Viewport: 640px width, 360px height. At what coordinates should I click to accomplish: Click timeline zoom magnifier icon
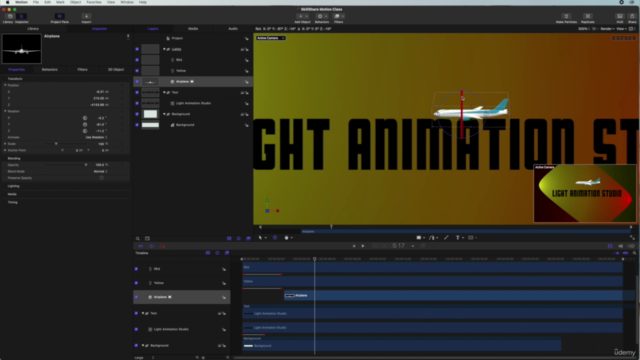coord(634,253)
